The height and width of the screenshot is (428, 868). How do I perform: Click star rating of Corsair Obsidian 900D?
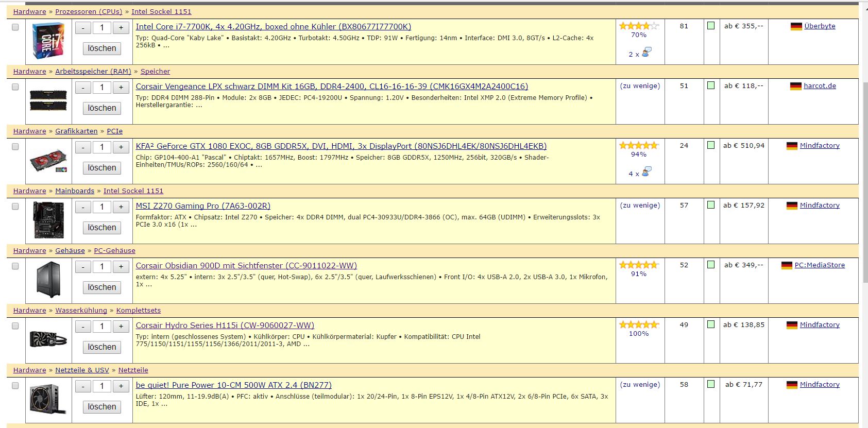(639, 265)
